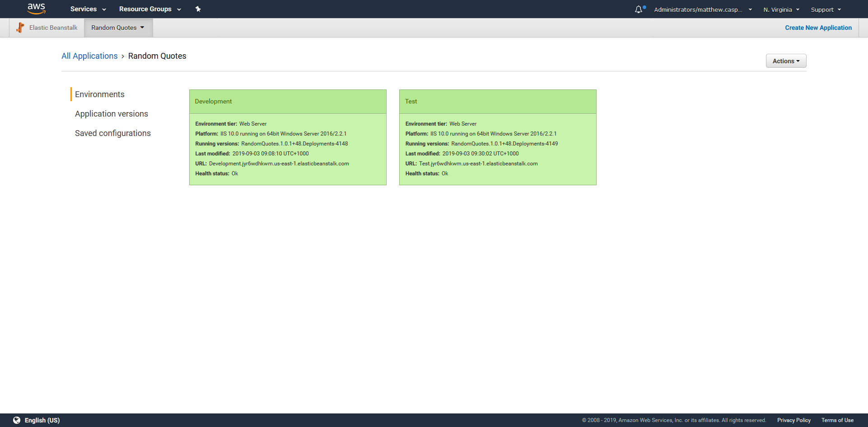
Task: Click running version RandomQuotes Deployments-4149
Action: point(504,144)
